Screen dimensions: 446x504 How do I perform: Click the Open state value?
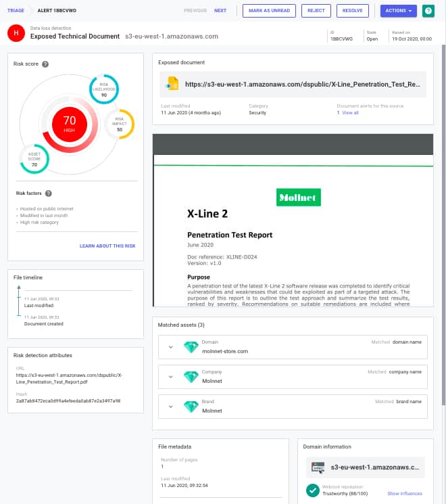(372, 39)
